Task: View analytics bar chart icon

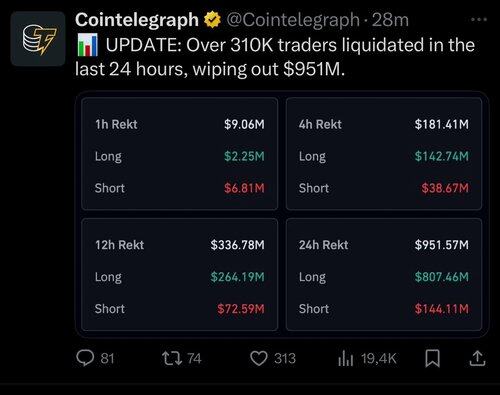Action: tap(345, 359)
